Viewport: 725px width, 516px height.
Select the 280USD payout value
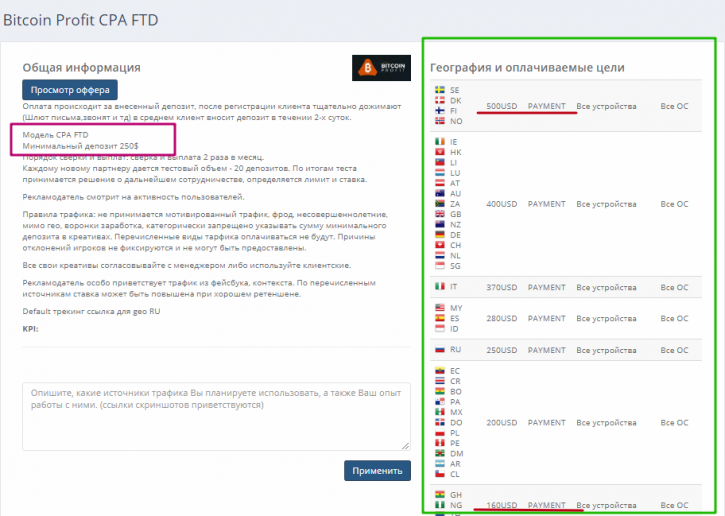click(502, 318)
